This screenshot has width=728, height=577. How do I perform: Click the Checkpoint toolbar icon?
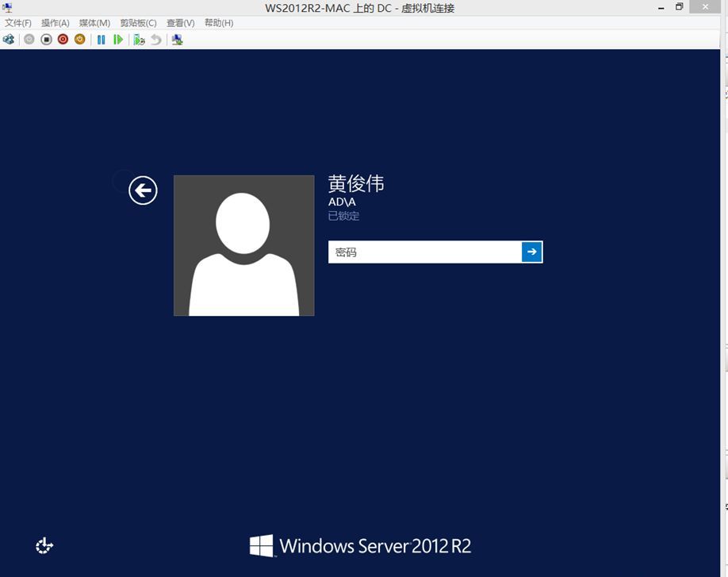point(140,40)
